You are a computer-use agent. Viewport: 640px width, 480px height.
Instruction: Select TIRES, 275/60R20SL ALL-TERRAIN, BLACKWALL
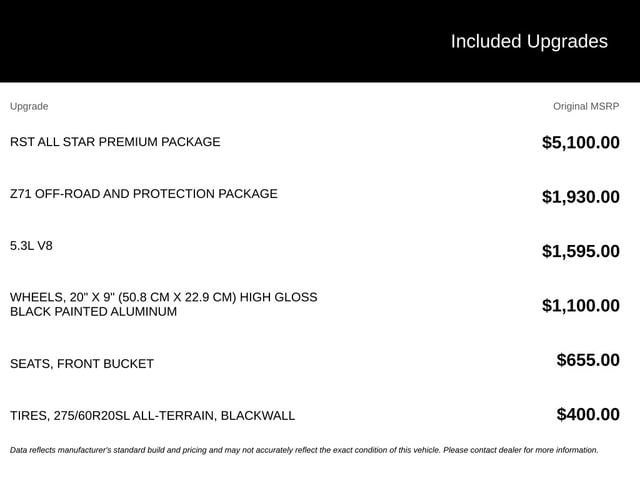[x=152, y=416]
